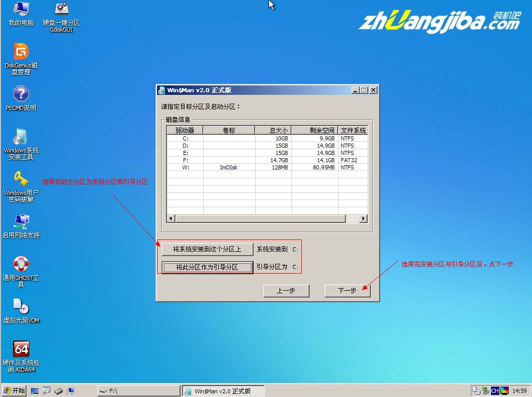Click the horizontal scrollbar right arrow

362,219
